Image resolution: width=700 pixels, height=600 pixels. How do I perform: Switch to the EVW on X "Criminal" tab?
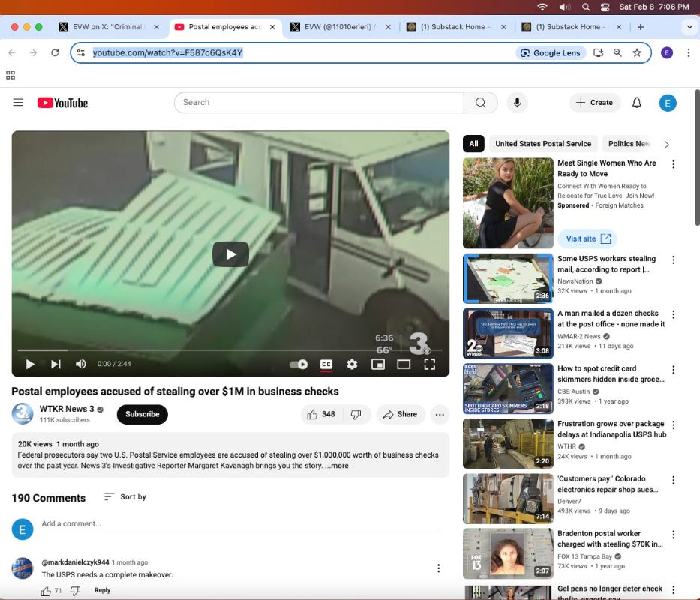click(107, 27)
